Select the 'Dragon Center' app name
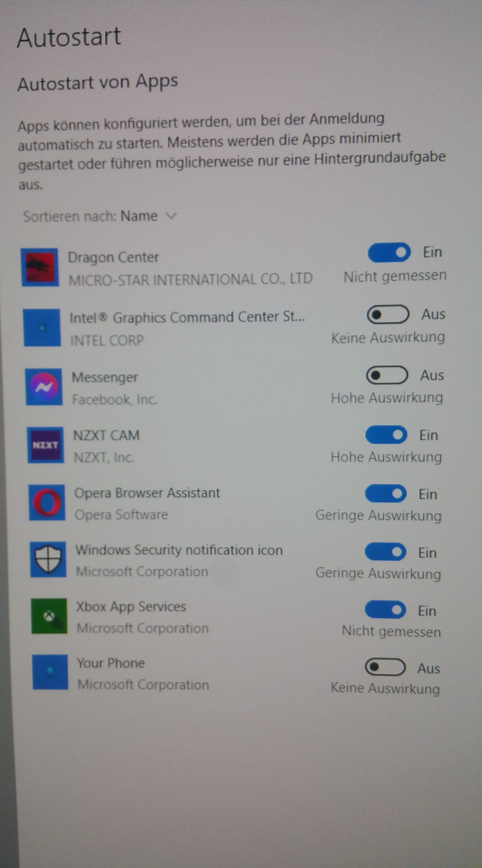 click(x=113, y=257)
